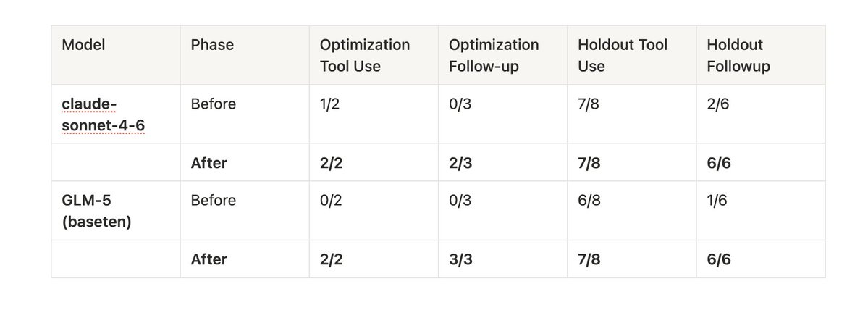Click the Phase column header

[x=212, y=45]
